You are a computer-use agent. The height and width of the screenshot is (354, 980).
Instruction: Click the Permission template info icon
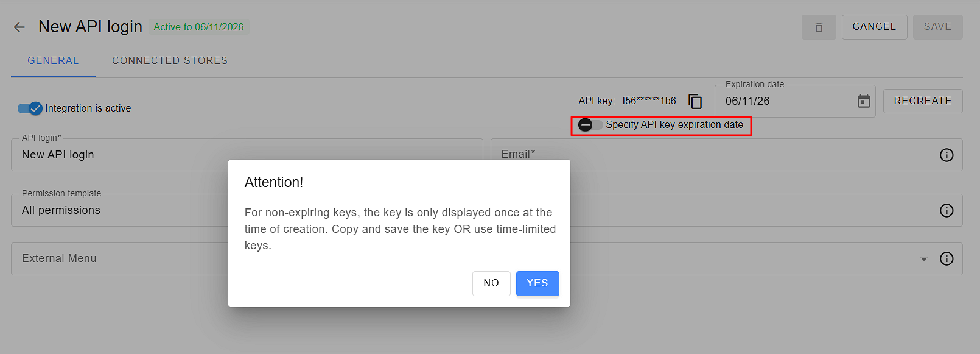click(x=947, y=210)
